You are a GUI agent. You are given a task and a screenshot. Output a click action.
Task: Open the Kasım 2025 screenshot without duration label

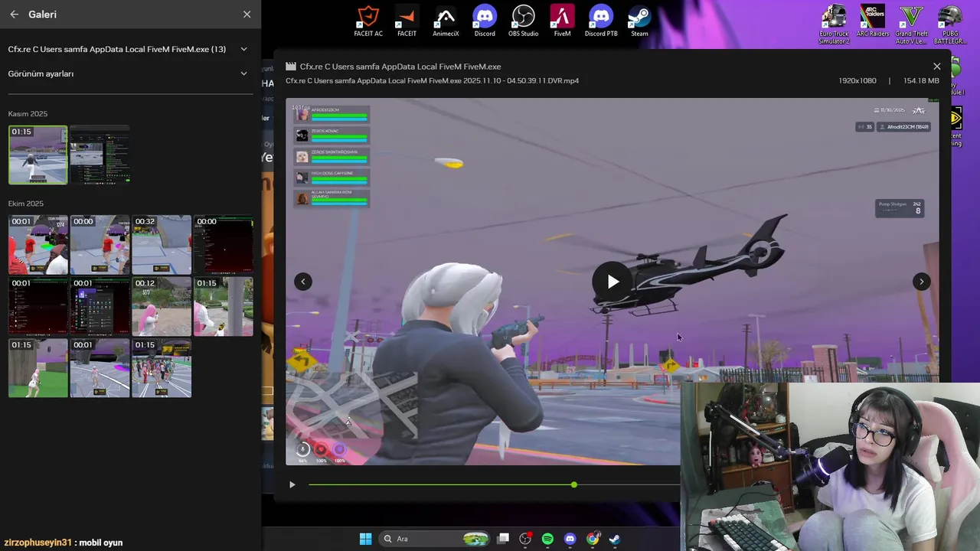[x=100, y=155]
